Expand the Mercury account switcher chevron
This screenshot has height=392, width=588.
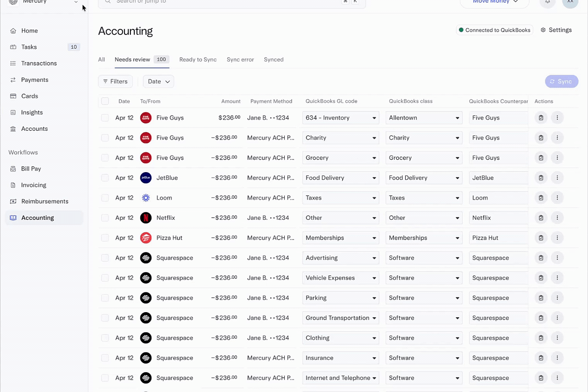76,2
